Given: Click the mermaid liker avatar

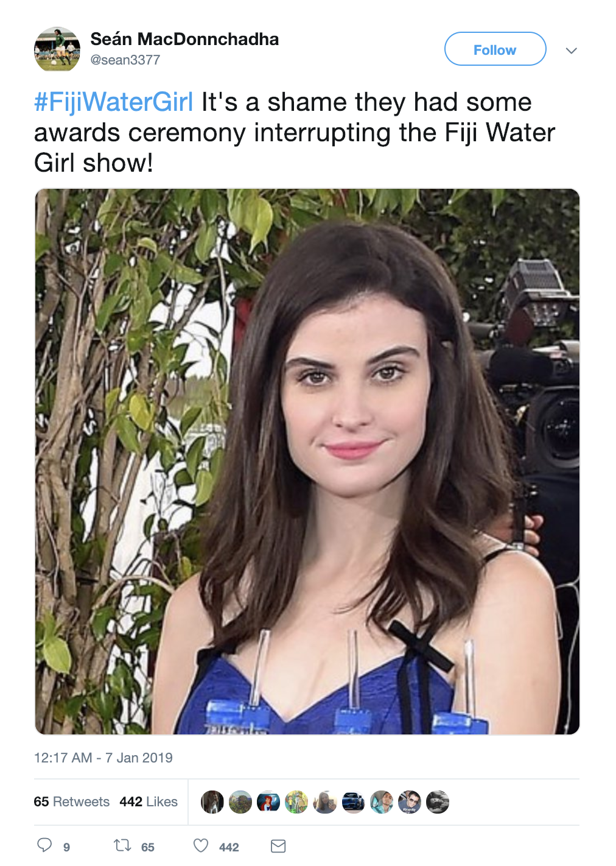Looking at the screenshot, I should 268,802.
